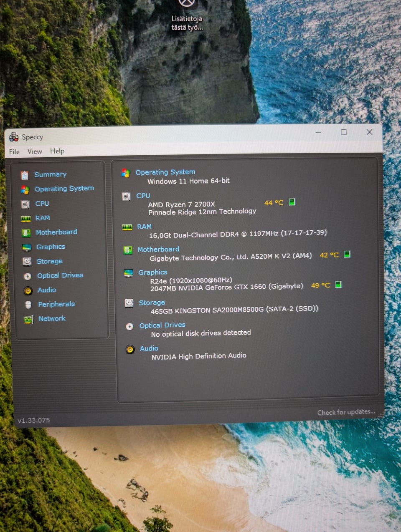Click the v1.33.075 version label
This screenshot has height=532, width=401.
(x=34, y=420)
